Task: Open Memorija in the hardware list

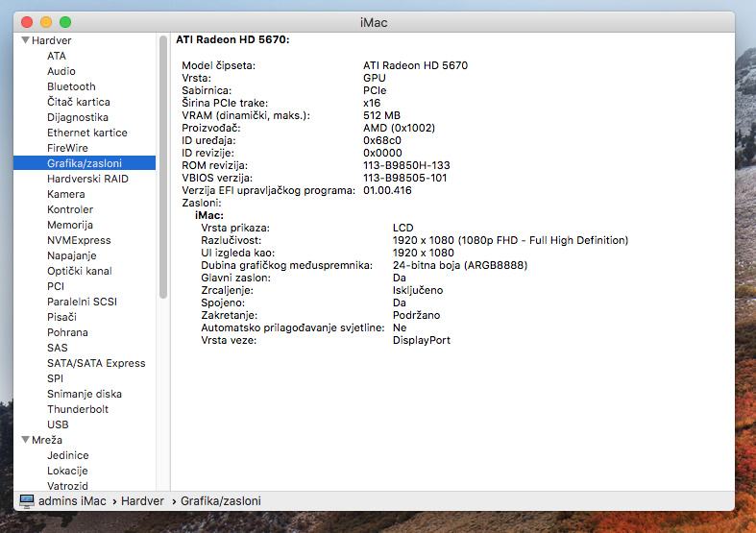Action: [x=70, y=225]
